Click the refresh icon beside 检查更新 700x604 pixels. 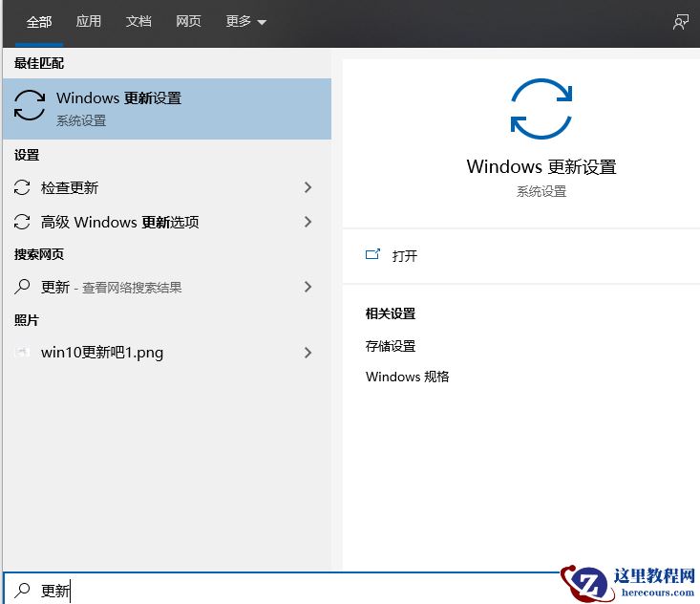(22, 187)
